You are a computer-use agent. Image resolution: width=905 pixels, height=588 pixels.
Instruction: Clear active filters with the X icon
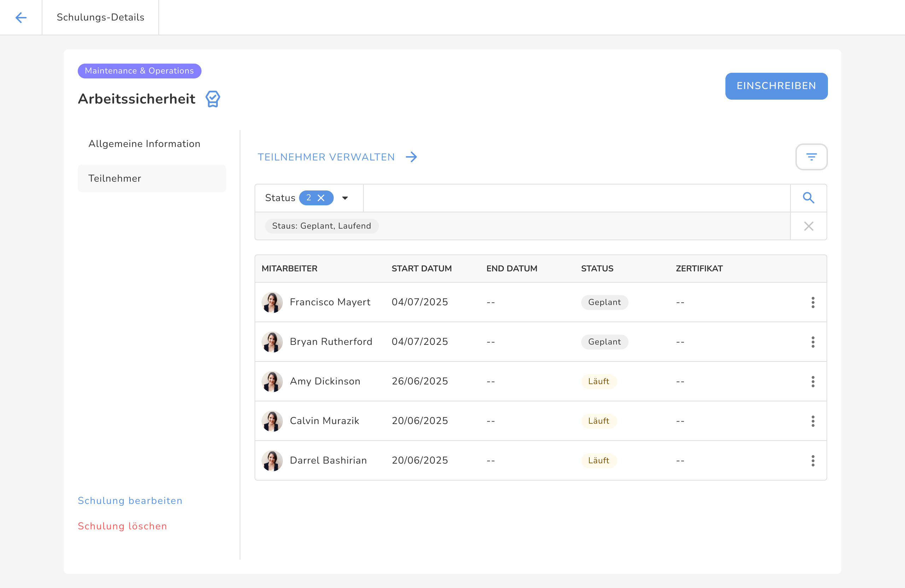(808, 226)
